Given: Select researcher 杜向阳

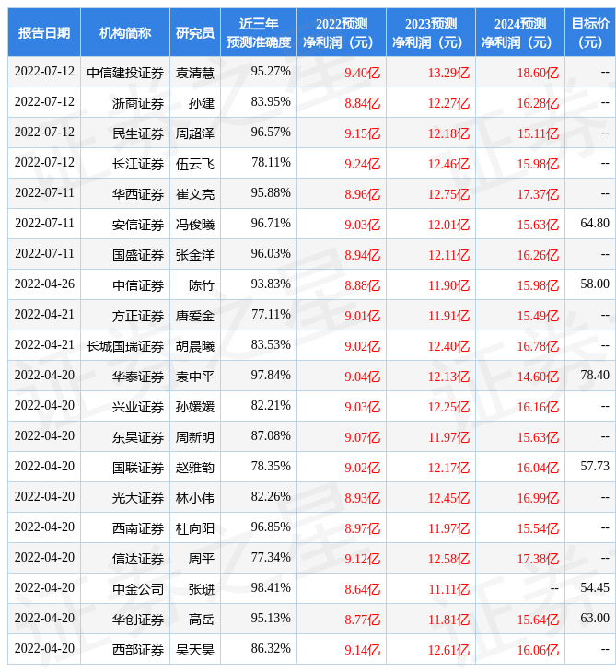Looking at the screenshot, I should click(x=195, y=529).
